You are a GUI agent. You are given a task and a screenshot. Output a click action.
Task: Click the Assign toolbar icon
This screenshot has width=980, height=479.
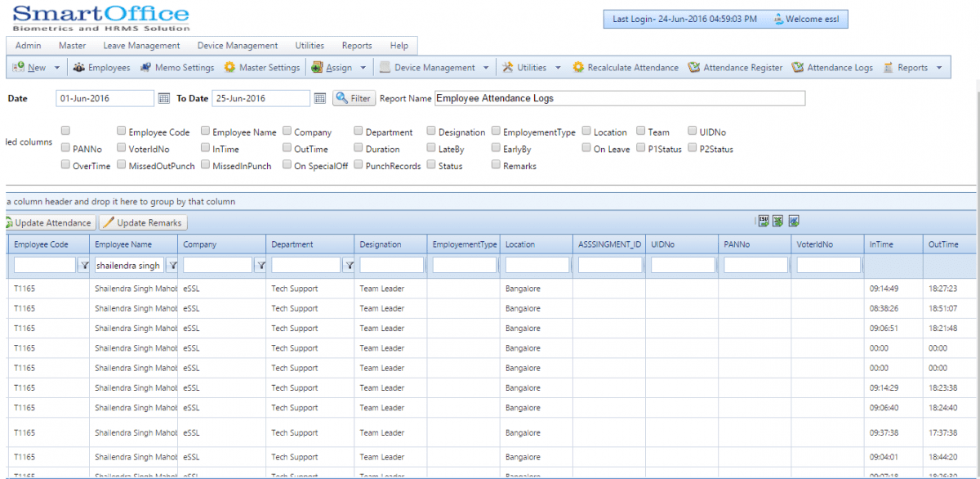click(x=318, y=67)
